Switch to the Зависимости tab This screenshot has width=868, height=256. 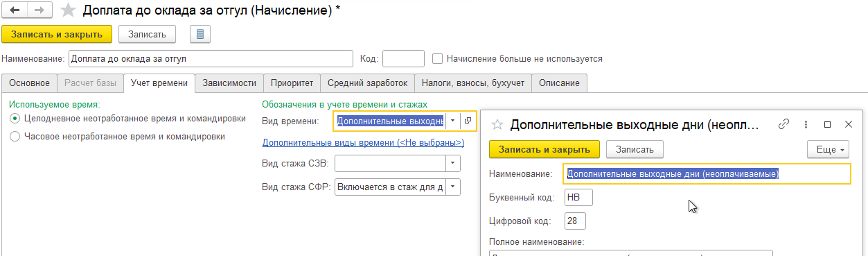229,83
